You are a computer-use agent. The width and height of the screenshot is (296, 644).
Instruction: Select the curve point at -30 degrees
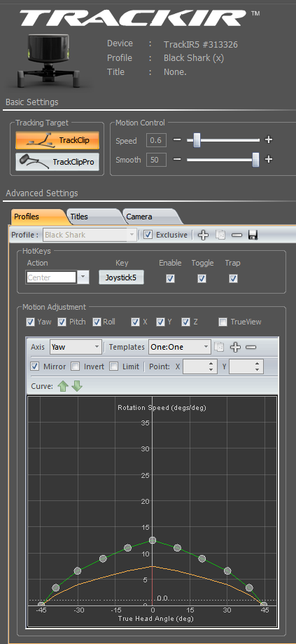[x=78, y=571]
